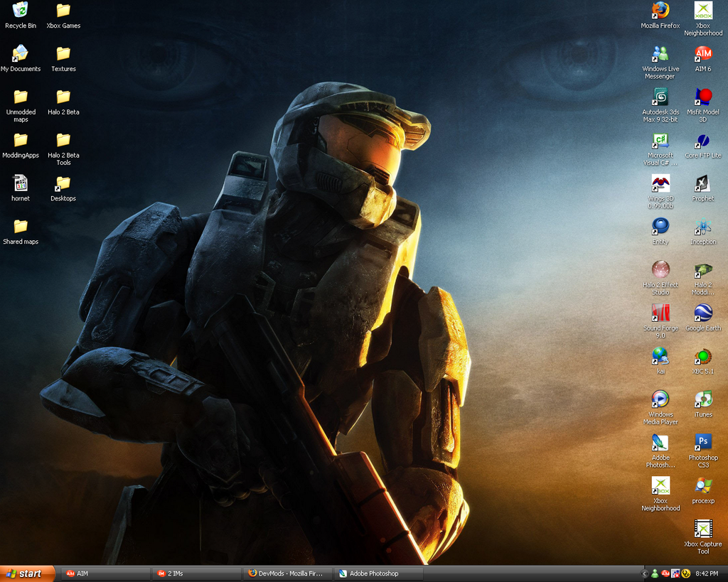This screenshot has width=728, height=582.
Task: Launch Wings 3D 0.99.00b shortcut
Action: 660,192
